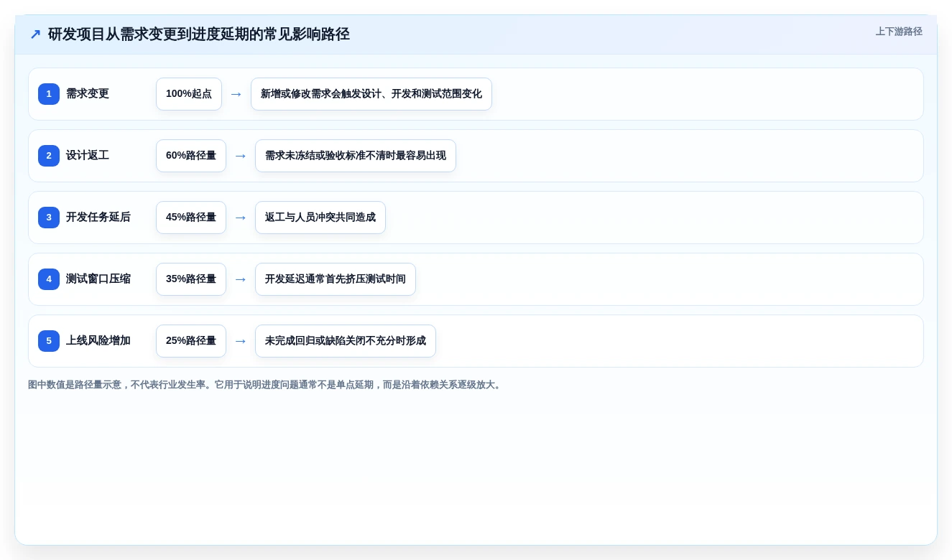Open the description 返工与人员冲突共同造成
This screenshot has height=560, width=952.
(x=320, y=218)
